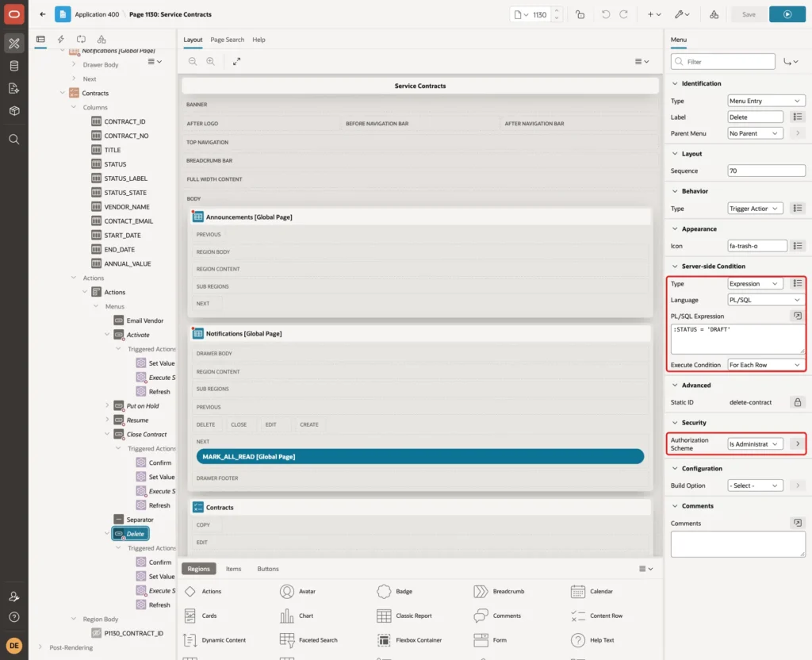
Task: Open Create plus menu dropdown
Action: point(654,14)
